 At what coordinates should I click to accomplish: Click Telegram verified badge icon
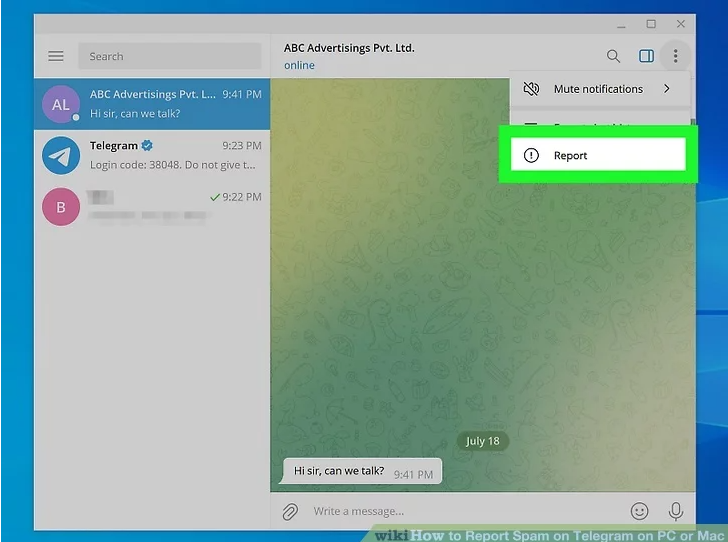(x=147, y=145)
